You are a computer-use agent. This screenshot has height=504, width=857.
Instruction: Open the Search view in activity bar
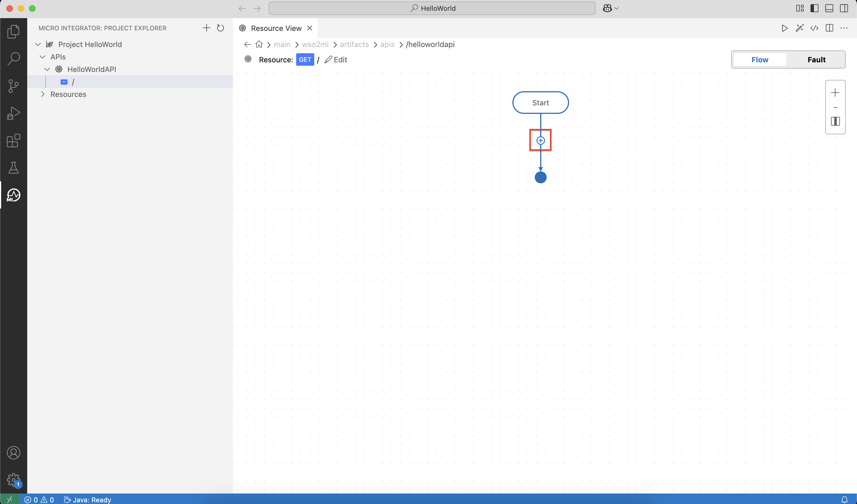tap(13, 58)
